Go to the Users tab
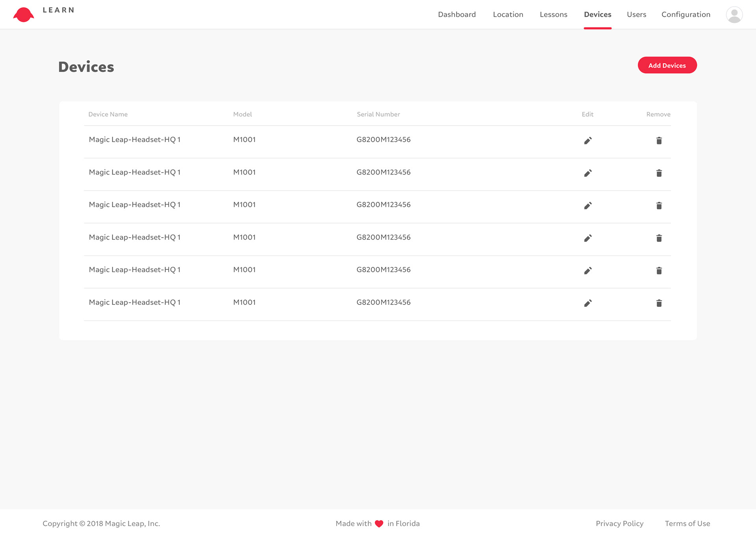This screenshot has height=537, width=756. 636,15
